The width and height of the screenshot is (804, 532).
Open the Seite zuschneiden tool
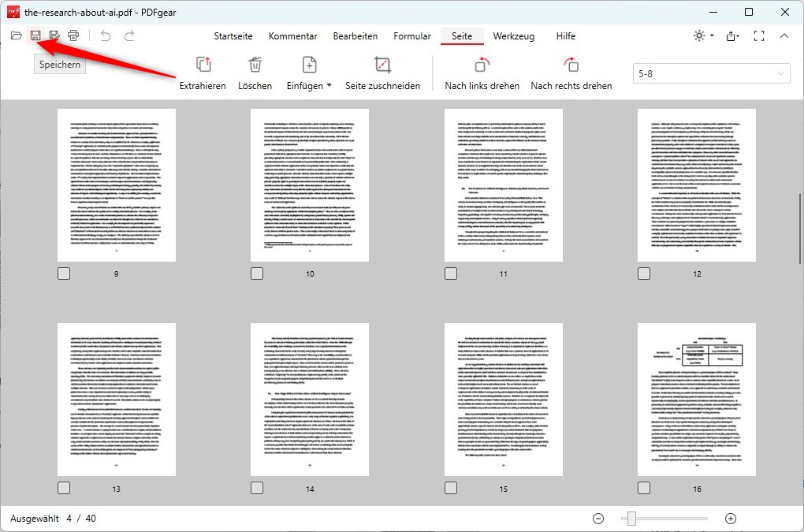pyautogui.click(x=383, y=71)
